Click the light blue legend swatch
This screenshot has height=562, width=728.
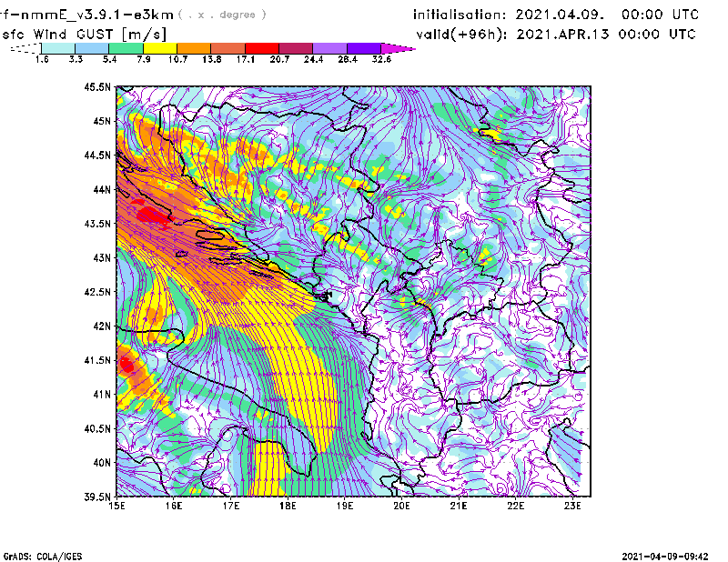(x=92, y=48)
